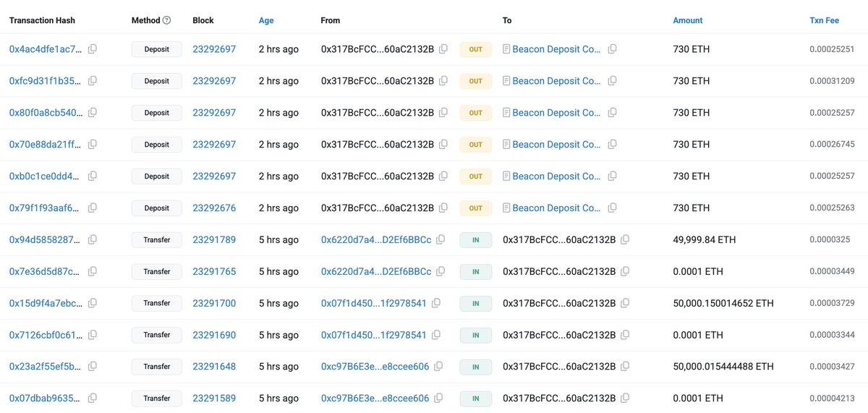
Task: Open block 23292676 link
Action: coord(214,208)
